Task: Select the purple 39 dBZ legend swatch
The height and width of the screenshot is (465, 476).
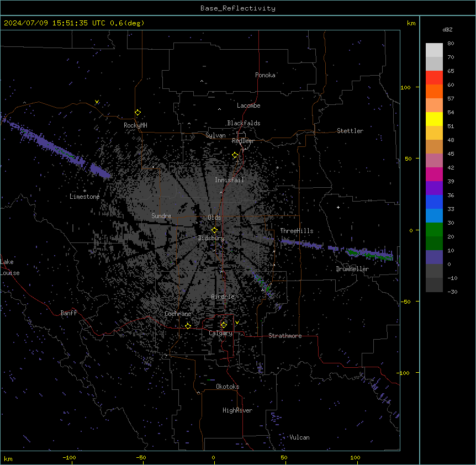Action: [x=434, y=188]
